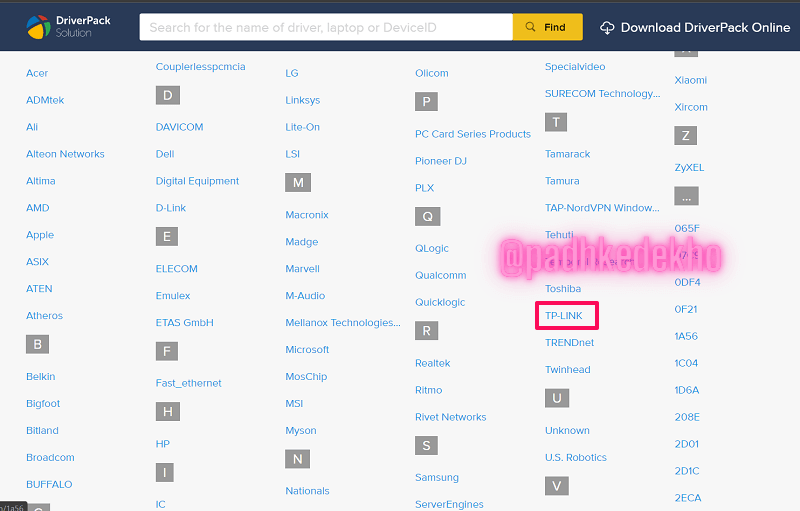This screenshot has width=800, height=511.
Task: Open Couplerlesspcmcia link
Action: pyautogui.click(x=201, y=66)
